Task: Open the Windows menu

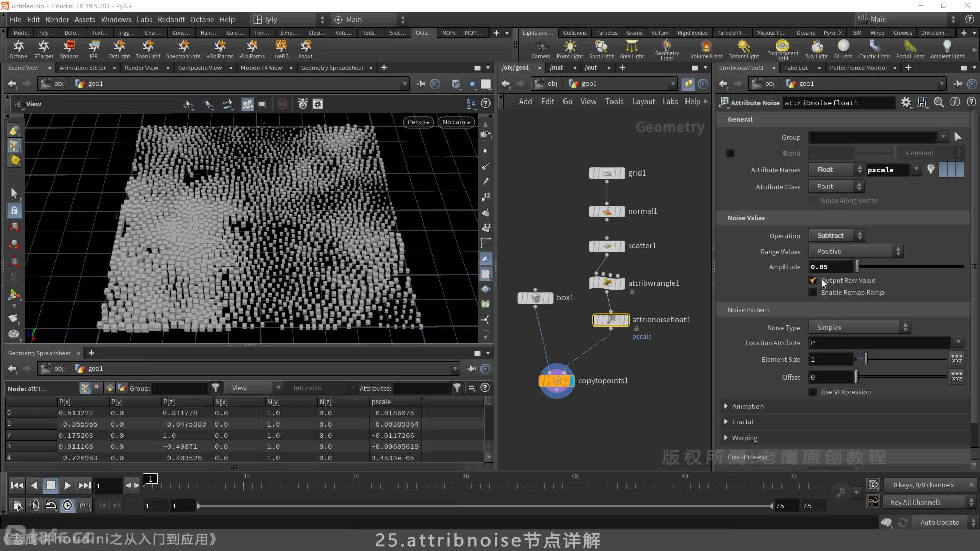Action: [116, 19]
